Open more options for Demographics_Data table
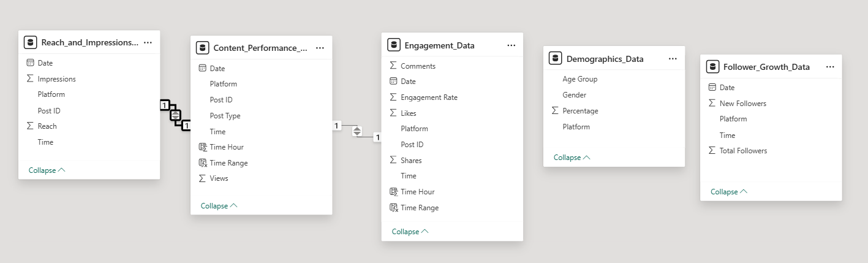The width and height of the screenshot is (868, 263). click(x=673, y=59)
